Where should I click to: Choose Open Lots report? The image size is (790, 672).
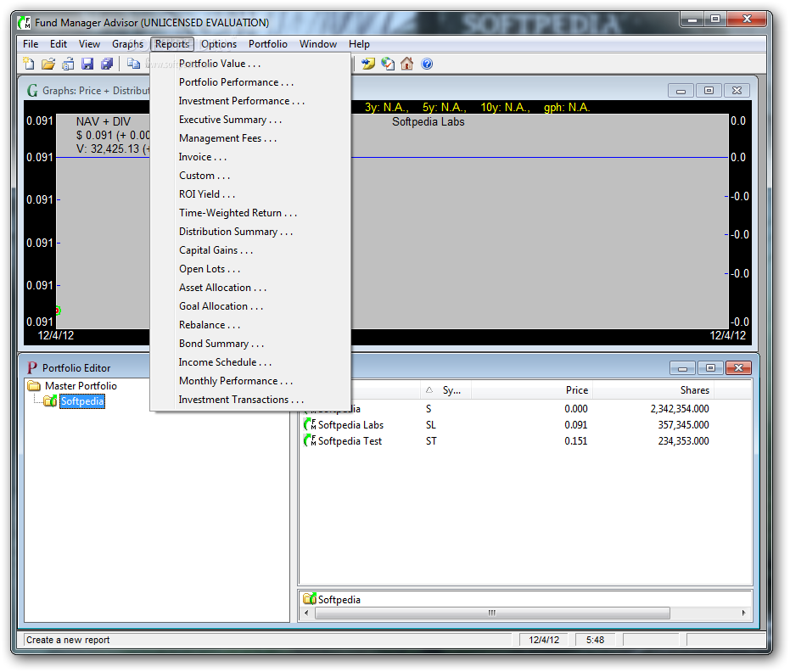pos(249,268)
